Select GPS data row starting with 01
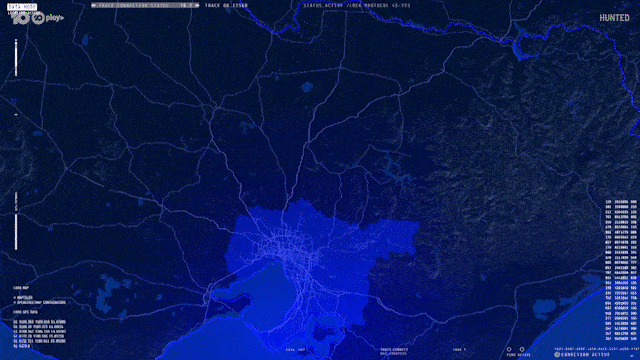Screen dimensions: 640x360 click(x=40, y=322)
